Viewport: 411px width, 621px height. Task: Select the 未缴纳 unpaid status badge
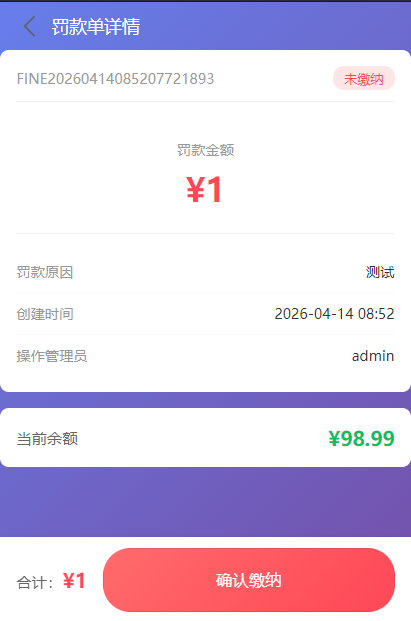point(363,78)
